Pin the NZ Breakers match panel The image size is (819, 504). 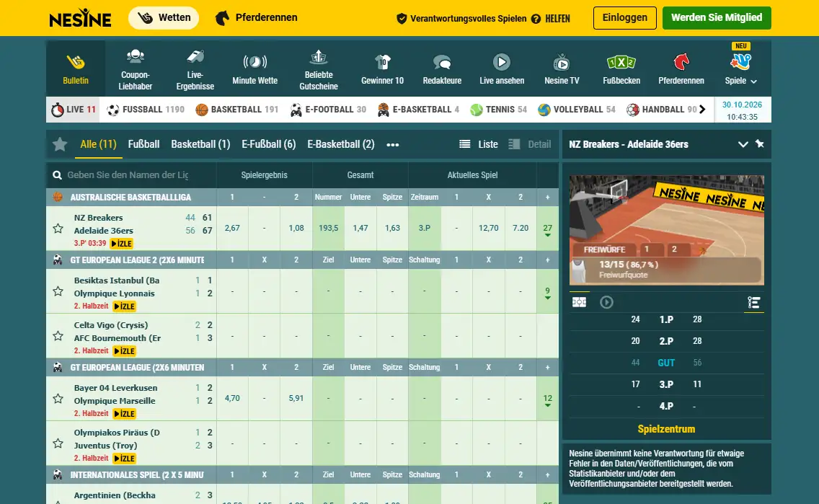(759, 143)
